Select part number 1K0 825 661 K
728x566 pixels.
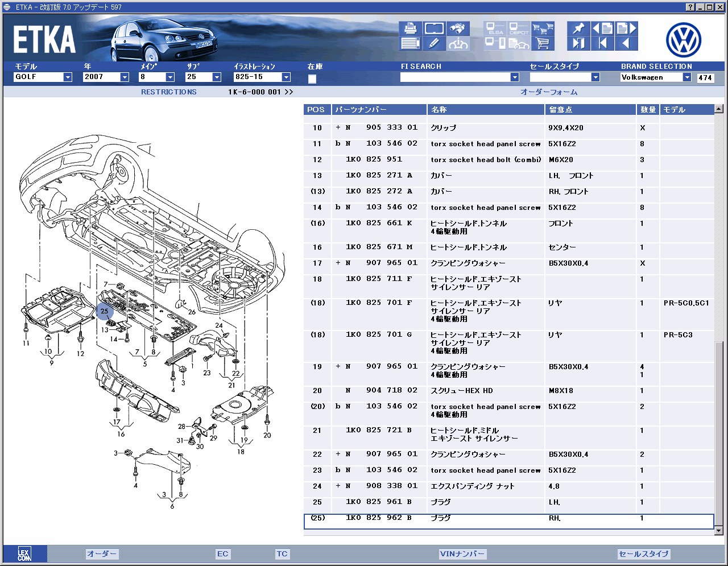click(379, 224)
